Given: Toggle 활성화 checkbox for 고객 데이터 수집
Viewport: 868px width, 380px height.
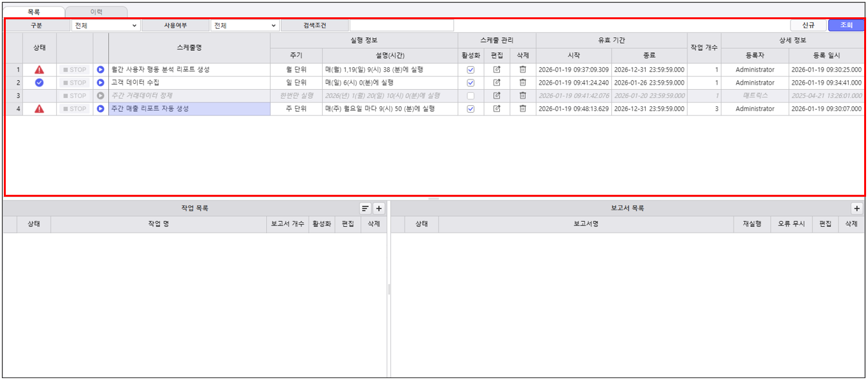Looking at the screenshot, I should pyautogui.click(x=470, y=83).
